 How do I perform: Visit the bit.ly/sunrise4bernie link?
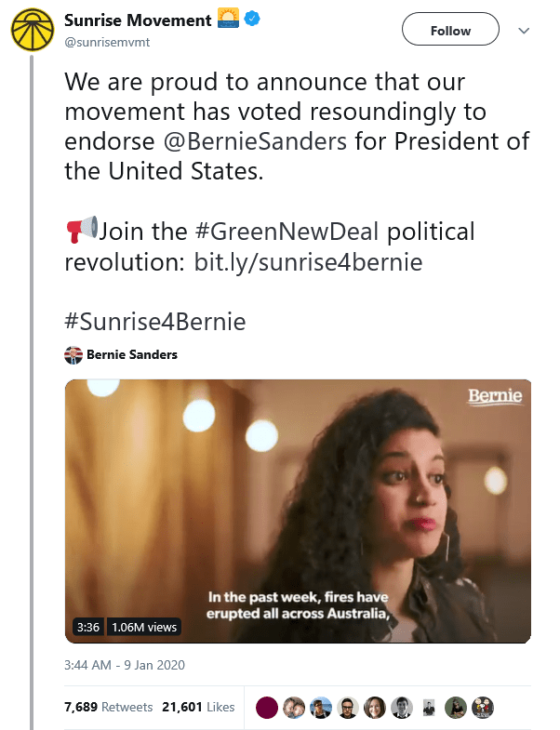coord(308,261)
